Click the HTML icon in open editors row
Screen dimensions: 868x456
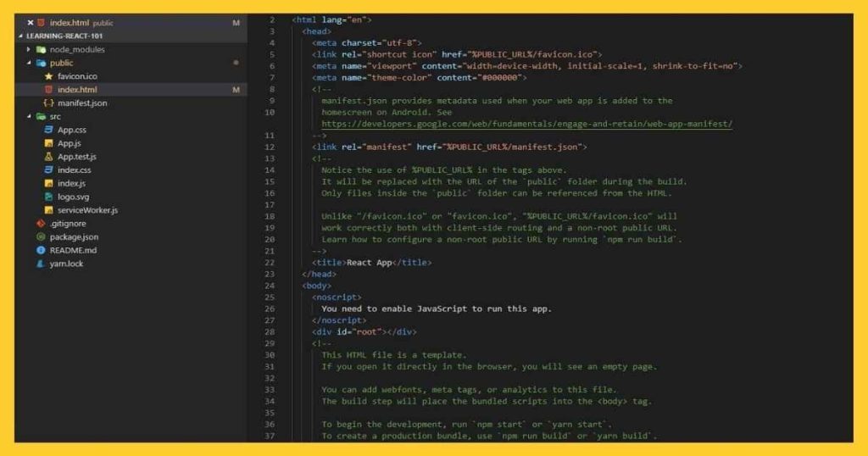[41, 23]
